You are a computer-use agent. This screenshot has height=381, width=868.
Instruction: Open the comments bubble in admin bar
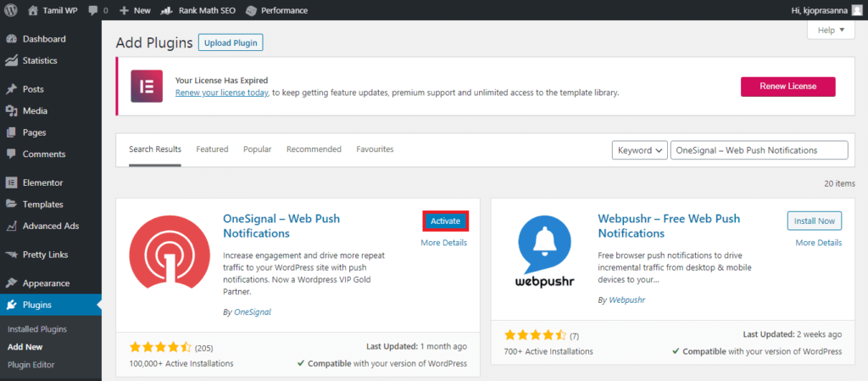[98, 10]
